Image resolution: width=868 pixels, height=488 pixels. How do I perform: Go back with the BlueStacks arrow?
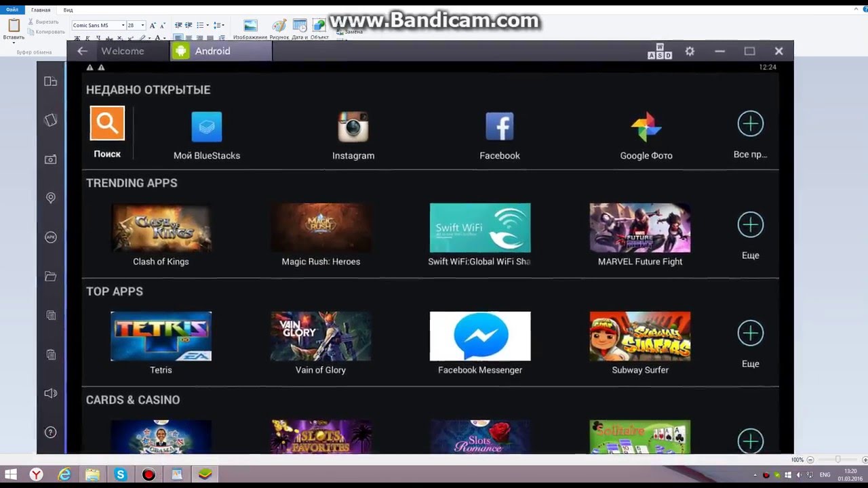(x=82, y=51)
